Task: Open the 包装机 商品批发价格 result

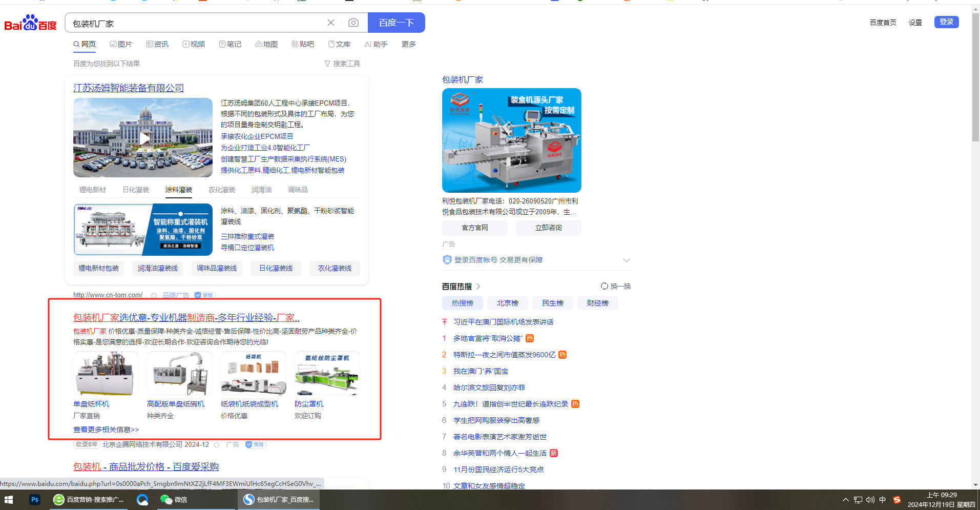Action: 146,467
